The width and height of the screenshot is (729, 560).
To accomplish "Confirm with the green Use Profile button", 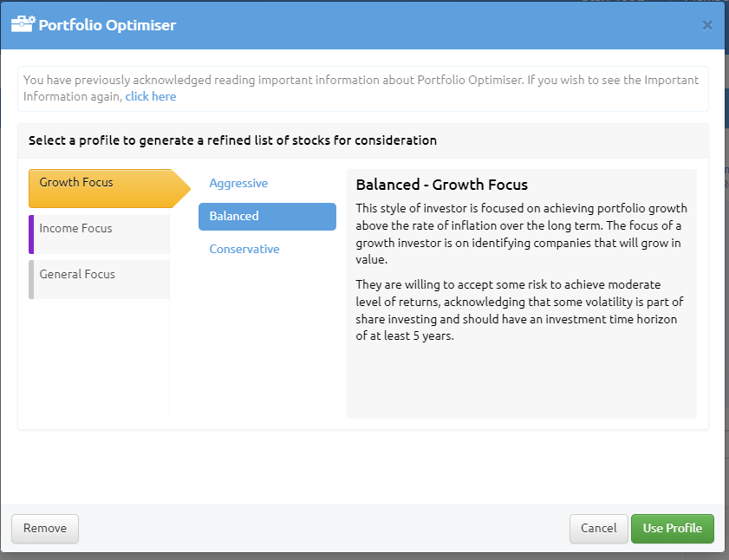I will tap(673, 529).
